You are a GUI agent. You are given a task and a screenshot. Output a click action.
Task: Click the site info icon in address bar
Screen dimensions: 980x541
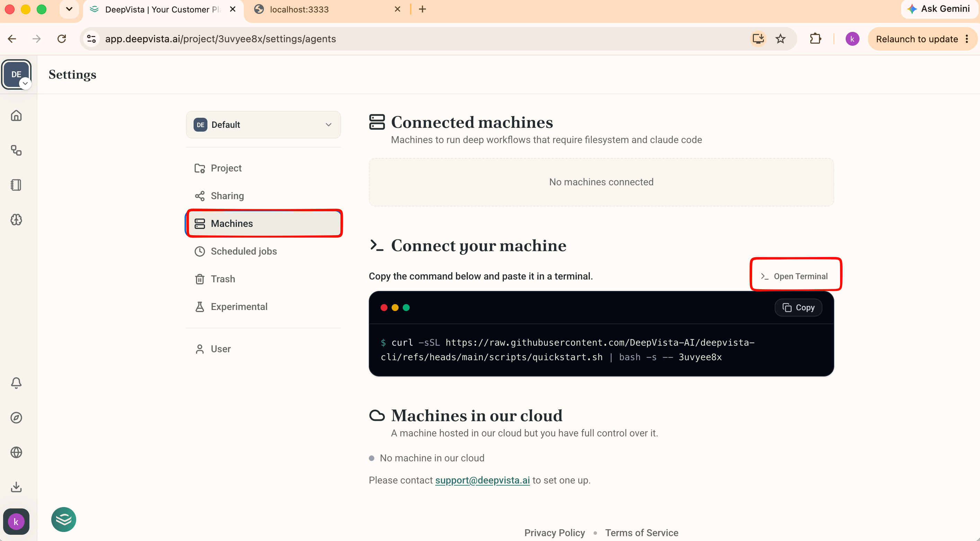(x=91, y=39)
